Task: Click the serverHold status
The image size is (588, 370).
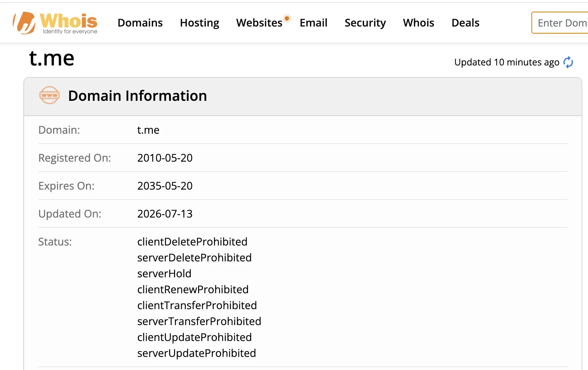Action: [164, 274]
